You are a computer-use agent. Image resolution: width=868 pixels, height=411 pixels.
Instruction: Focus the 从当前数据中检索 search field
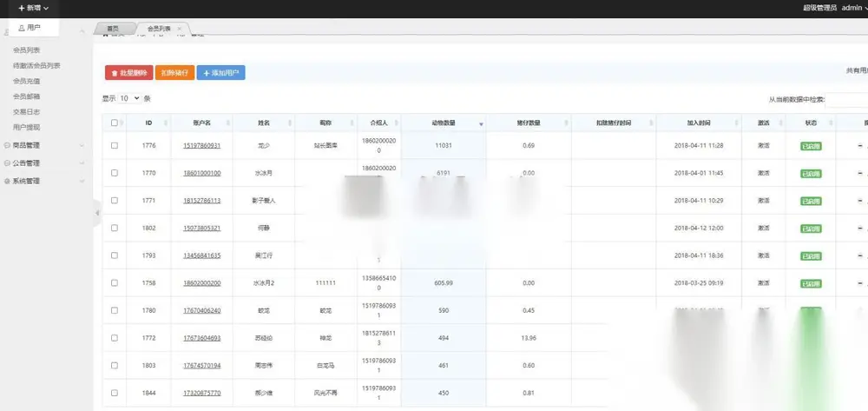tap(846, 100)
